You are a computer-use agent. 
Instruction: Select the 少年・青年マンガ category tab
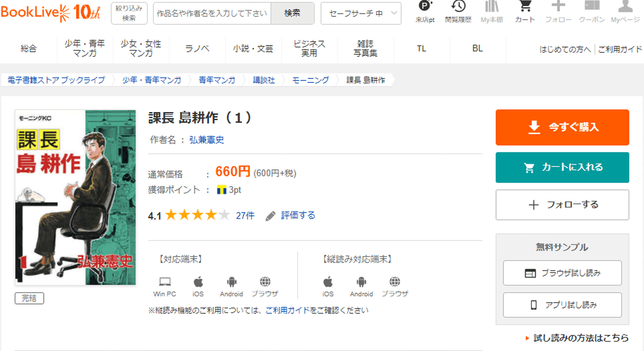click(x=85, y=48)
